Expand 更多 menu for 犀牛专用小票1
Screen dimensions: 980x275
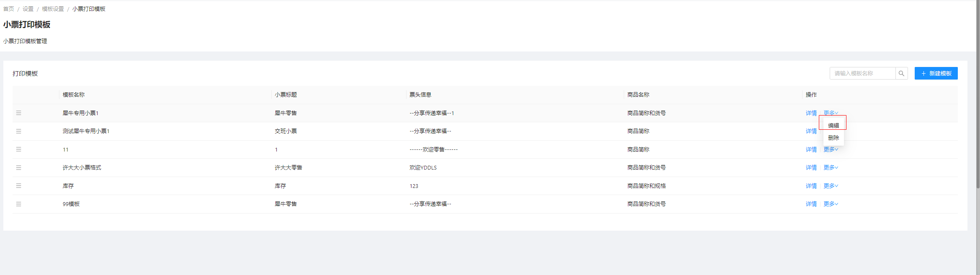(831, 113)
